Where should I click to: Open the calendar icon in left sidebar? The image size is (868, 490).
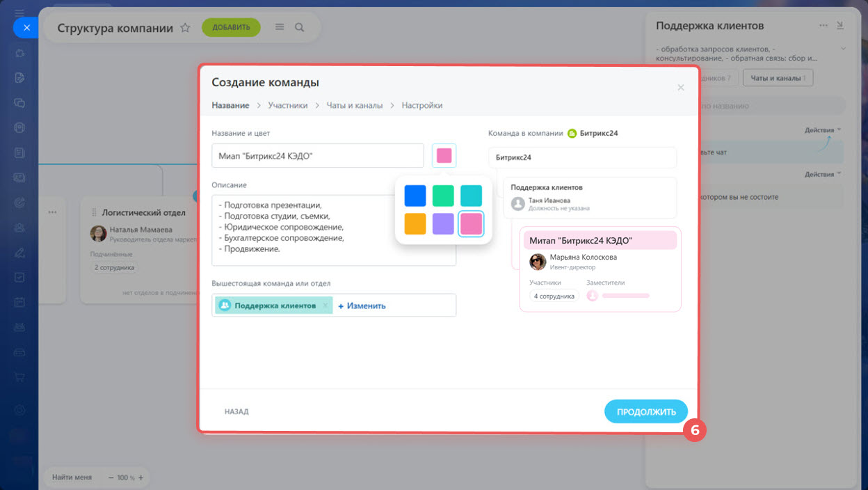click(19, 302)
